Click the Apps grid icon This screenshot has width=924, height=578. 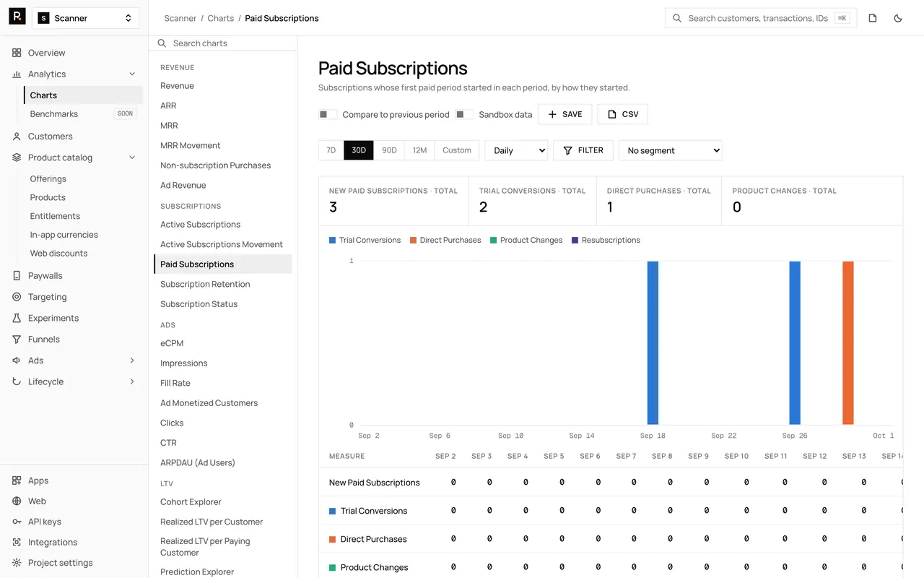tap(17, 480)
